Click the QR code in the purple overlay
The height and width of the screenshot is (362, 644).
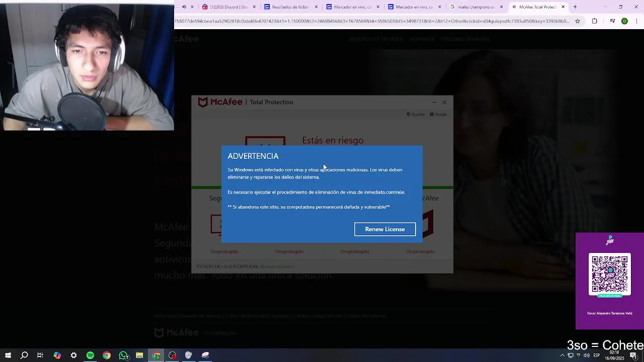point(610,275)
